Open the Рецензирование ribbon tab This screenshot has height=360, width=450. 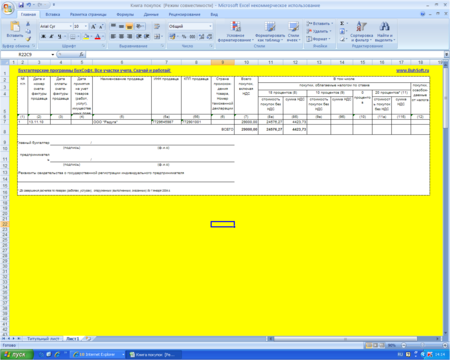(184, 15)
